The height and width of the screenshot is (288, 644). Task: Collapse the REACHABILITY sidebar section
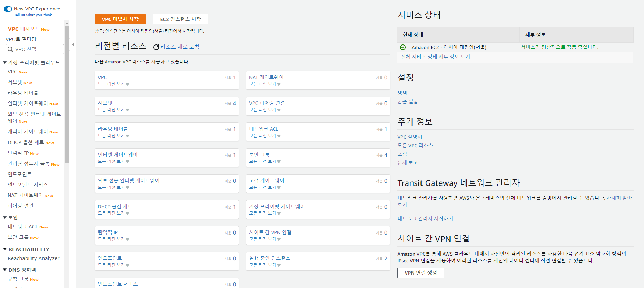[x=5, y=249]
